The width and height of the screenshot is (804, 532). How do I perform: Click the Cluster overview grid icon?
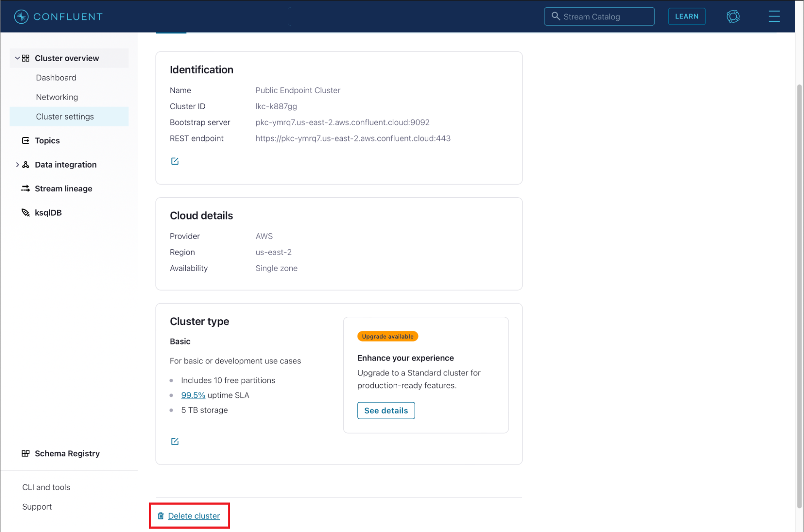26,58
